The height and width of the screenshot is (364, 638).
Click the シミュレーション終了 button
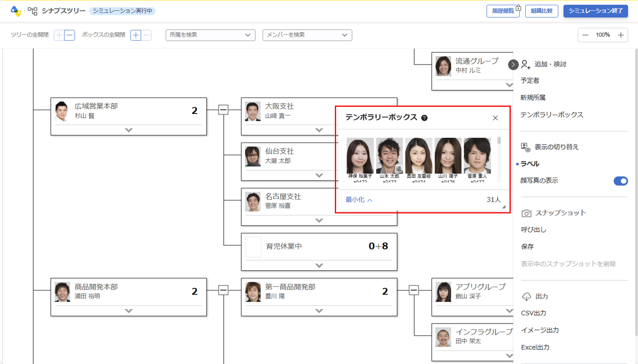click(x=595, y=11)
